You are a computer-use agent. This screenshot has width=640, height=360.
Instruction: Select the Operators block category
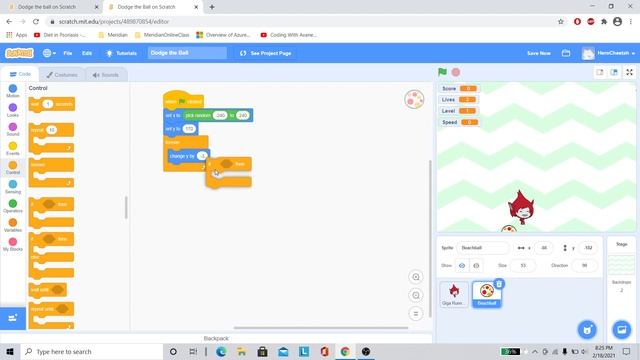[13, 206]
